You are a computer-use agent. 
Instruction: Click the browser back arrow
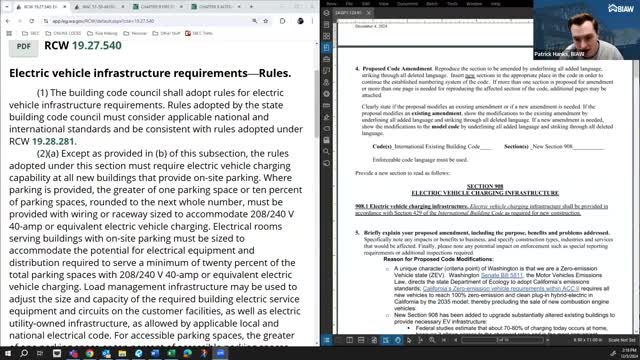pos(8,21)
